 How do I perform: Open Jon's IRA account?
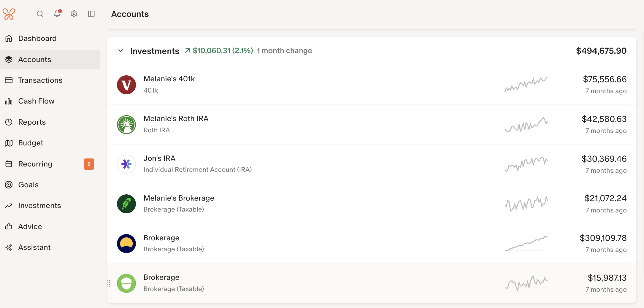click(x=159, y=158)
